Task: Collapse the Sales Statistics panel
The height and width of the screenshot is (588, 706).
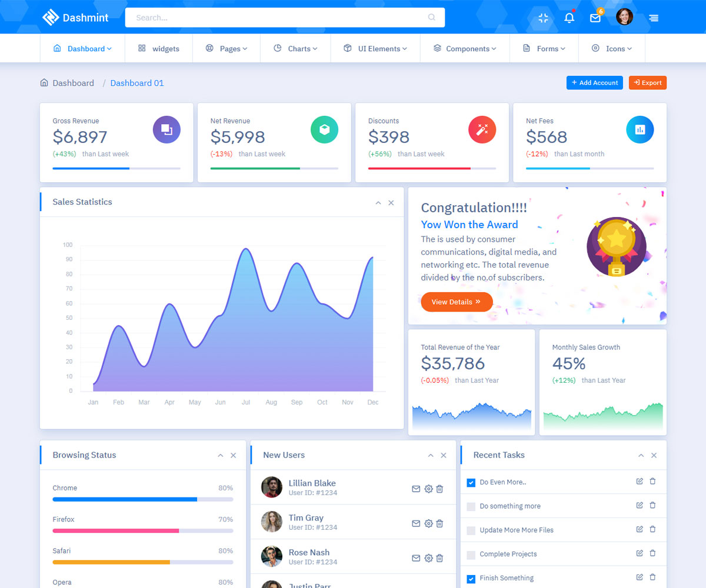Action: click(378, 203)
